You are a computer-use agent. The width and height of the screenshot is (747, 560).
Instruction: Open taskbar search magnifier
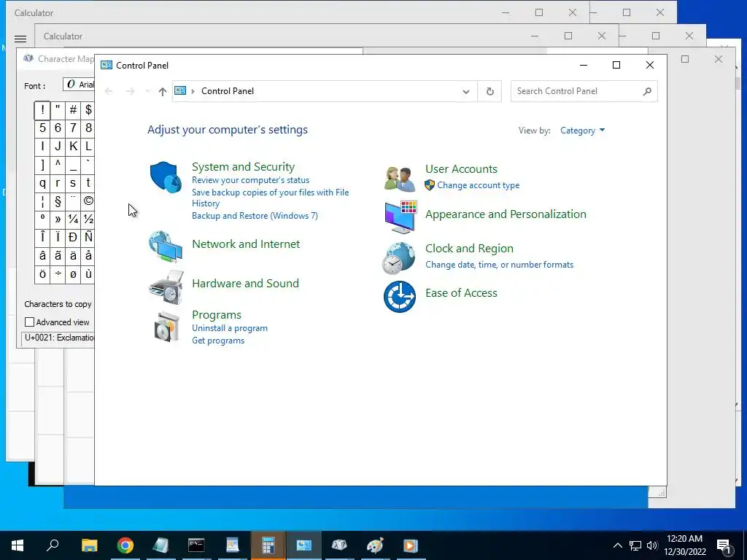click(53, 545)
